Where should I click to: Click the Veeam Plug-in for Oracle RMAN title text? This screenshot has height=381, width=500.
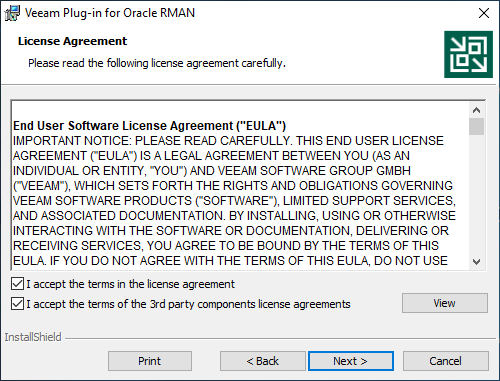click(110, 13)
